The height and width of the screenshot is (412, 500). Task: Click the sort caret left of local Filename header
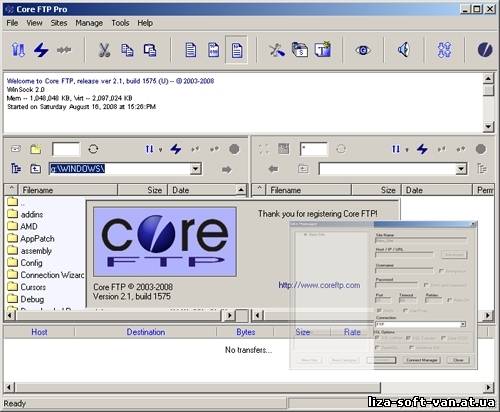pyautogui.click(x=11, y=189)
